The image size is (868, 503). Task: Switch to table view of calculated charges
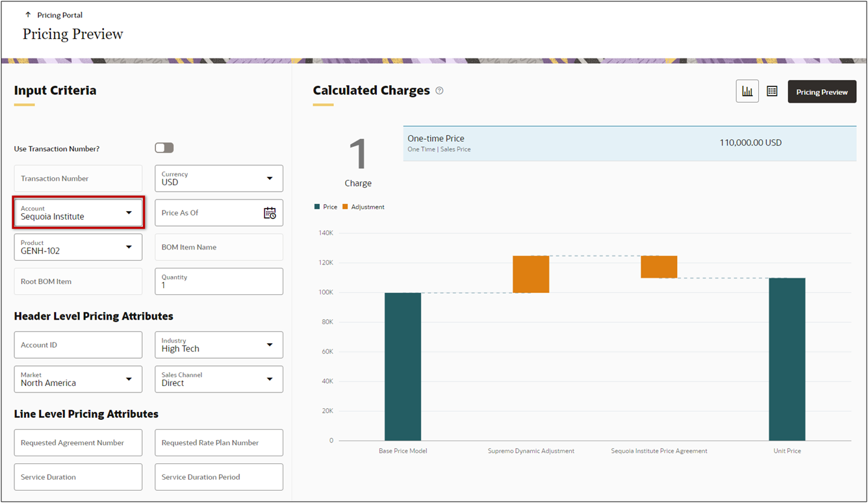coord(772,91)
